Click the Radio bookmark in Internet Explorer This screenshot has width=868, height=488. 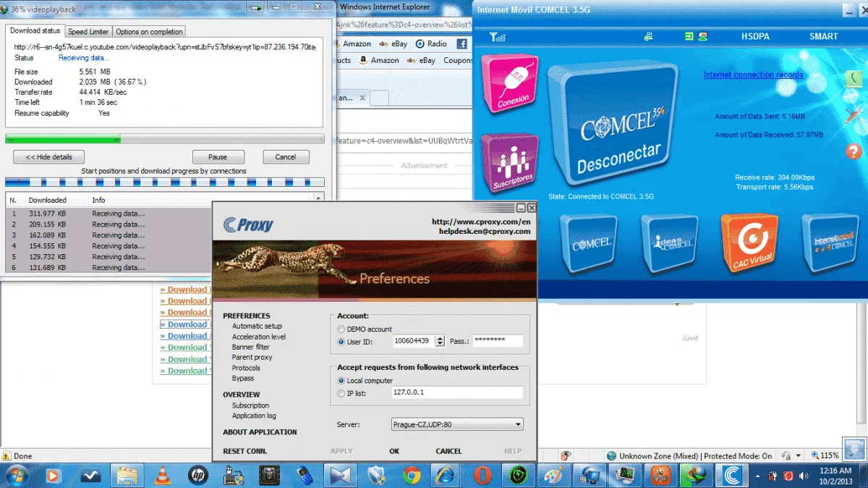(432, 44)
